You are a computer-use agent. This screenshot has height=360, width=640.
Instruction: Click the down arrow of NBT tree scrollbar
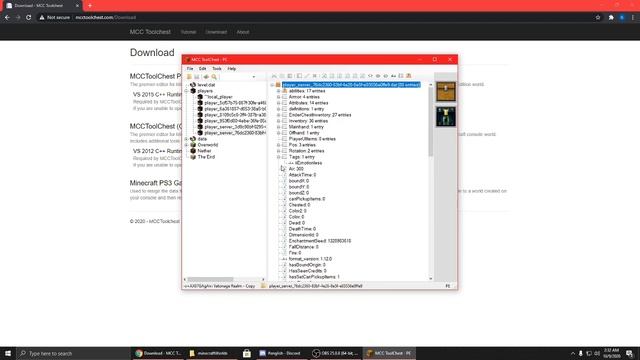point(431,278)
